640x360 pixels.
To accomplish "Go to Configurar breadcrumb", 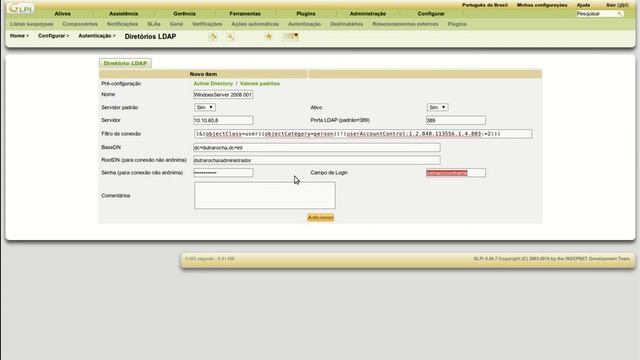I will click(x=51, y=36).
